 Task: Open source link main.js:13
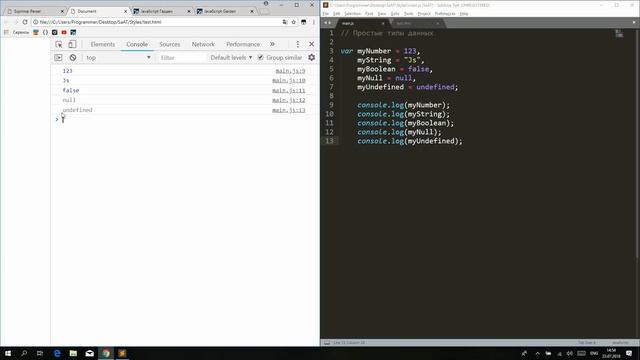point(289,110)
